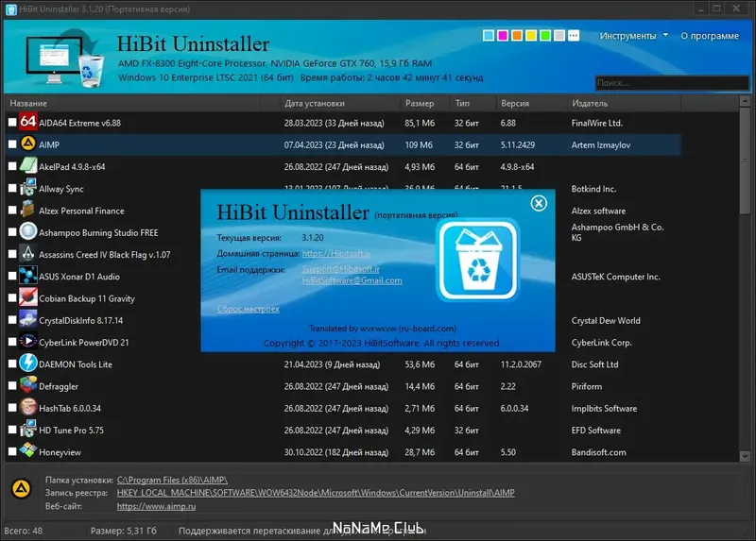
Task: Open the AIMP install folder path link
Action: pos(172,480)
